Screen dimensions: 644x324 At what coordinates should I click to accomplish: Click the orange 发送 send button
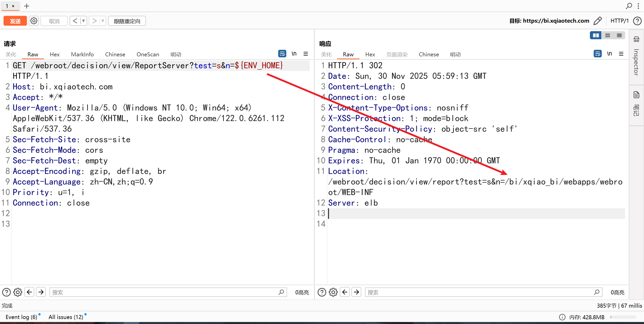click(x=15, y=21)
